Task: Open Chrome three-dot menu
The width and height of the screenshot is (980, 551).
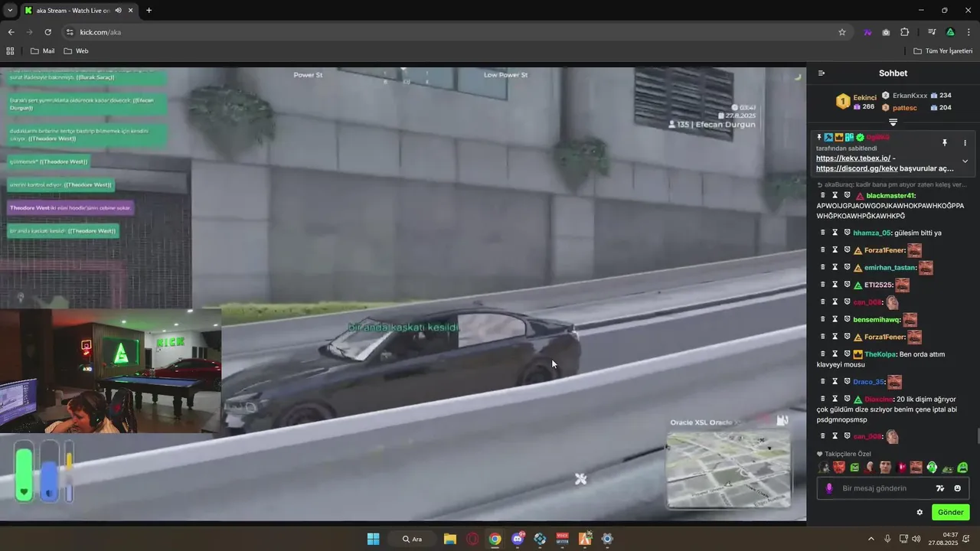Action: [969, 32]
